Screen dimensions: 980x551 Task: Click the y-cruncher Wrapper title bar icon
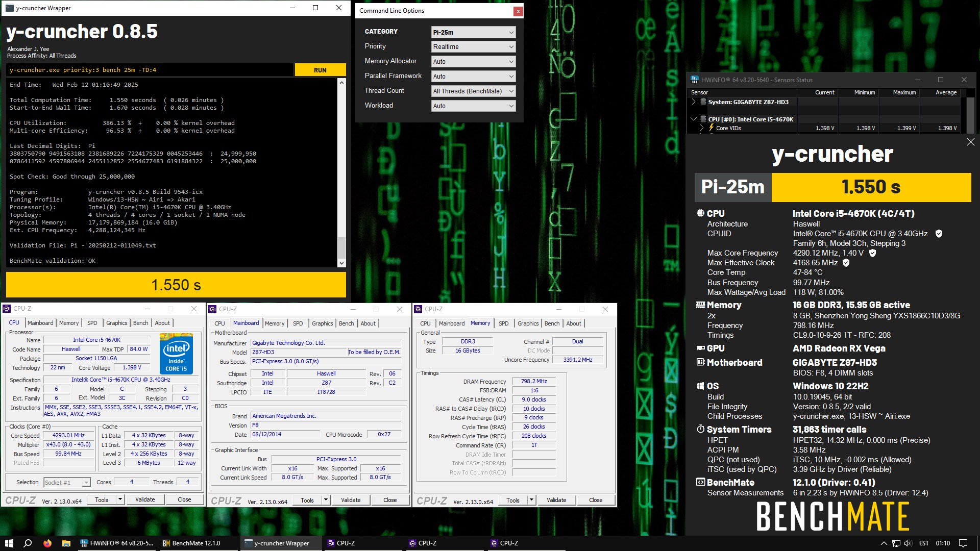pos(9,8)
